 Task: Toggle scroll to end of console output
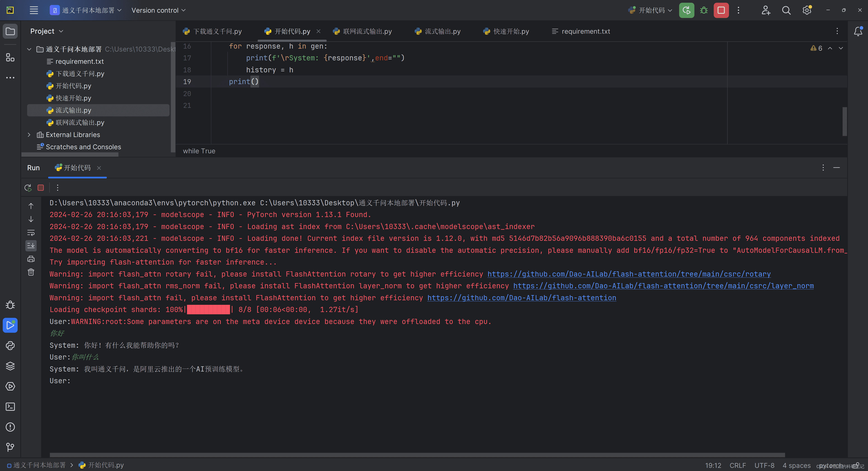click(31, 245)
